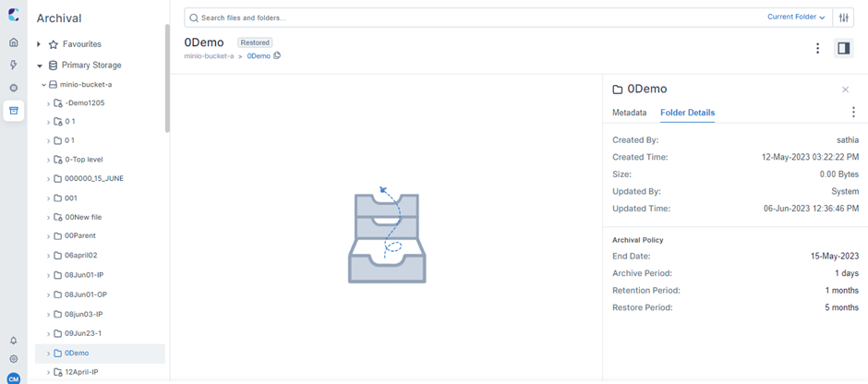Toggle the details side panel icon
This screenshot has height=384, width=868.
pos(844,49)
